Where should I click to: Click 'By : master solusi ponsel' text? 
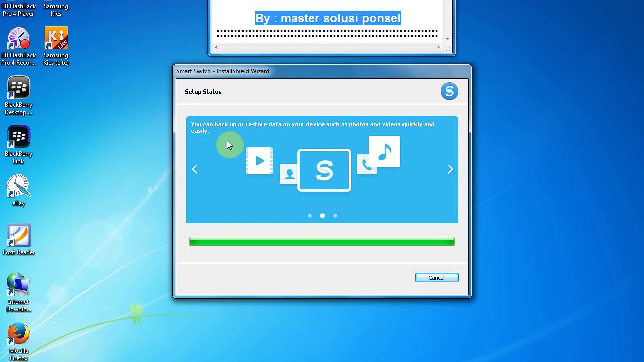(x=328, y=18)
